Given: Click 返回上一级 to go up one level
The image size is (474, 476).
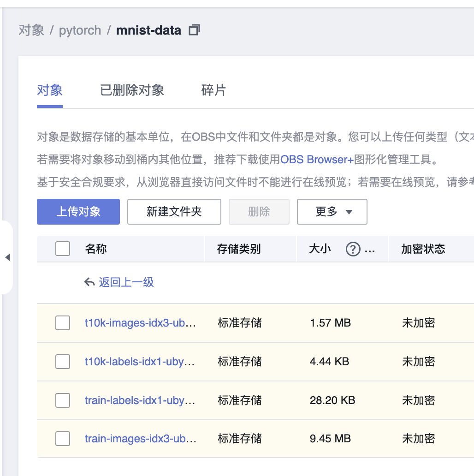Looking at the screenshot, I should click(126, 282).
